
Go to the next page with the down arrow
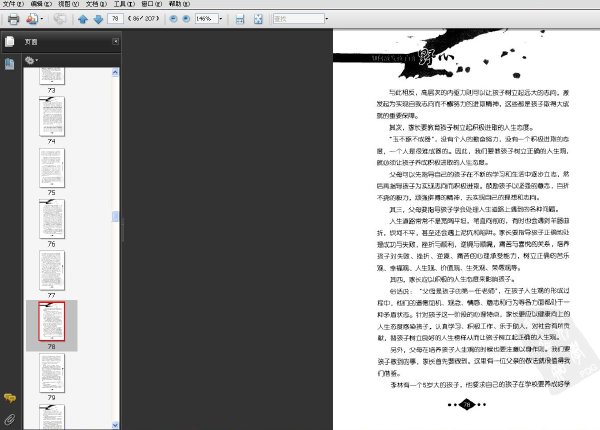point(98,19)
